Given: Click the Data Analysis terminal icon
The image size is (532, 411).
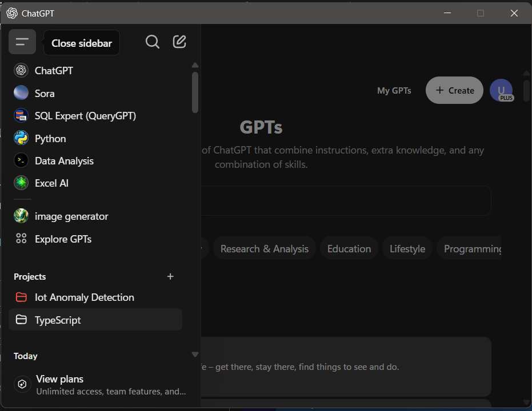Looking at the screenshot, I should coord(21,160).
